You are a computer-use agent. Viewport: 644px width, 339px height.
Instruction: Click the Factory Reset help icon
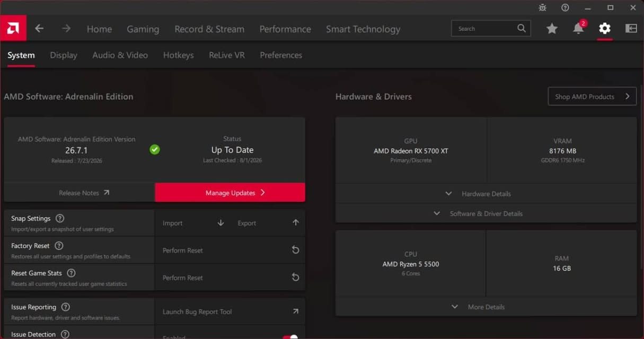tap(59, 246)
